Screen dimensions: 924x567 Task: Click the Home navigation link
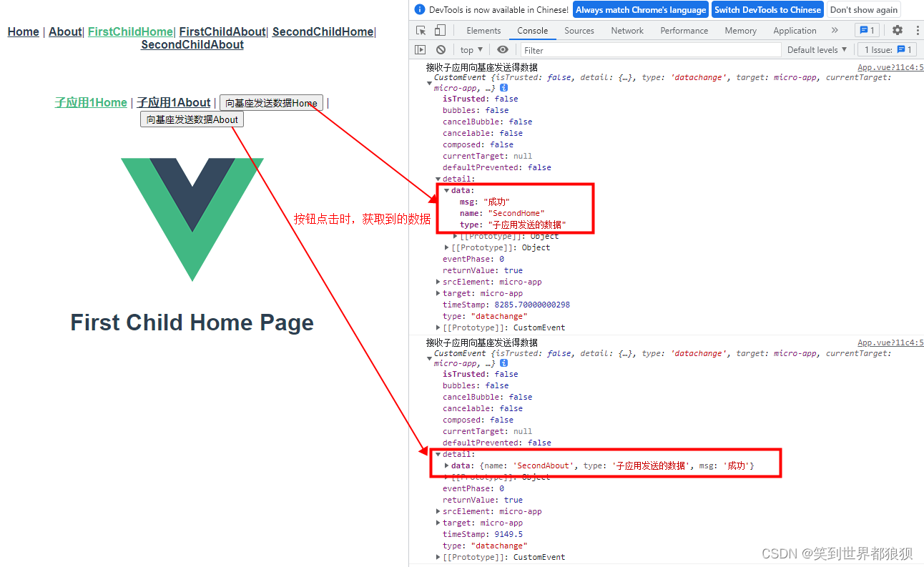coord(23,31)
